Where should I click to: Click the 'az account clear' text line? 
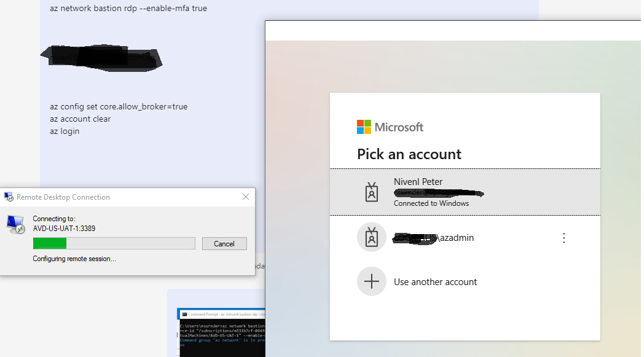tap(80, 119)
